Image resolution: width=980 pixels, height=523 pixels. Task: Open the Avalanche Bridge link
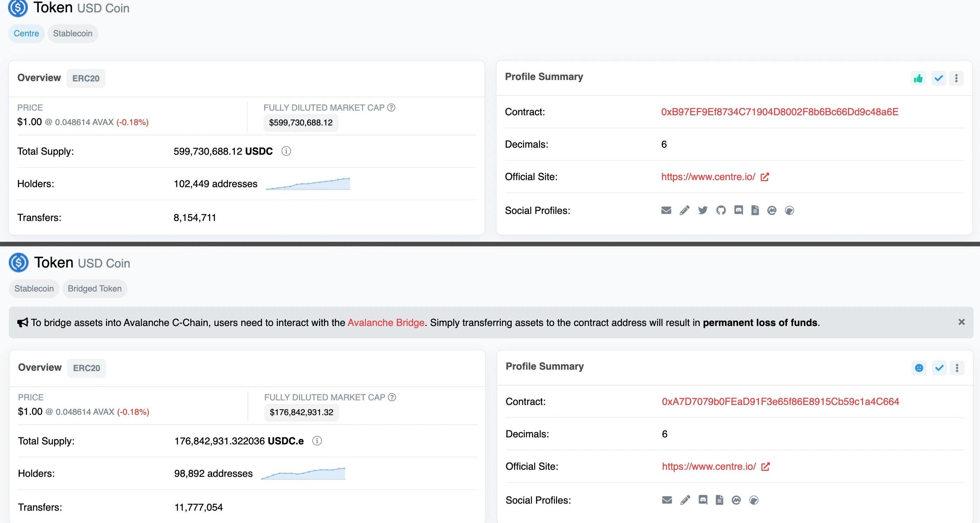[386, 322]
